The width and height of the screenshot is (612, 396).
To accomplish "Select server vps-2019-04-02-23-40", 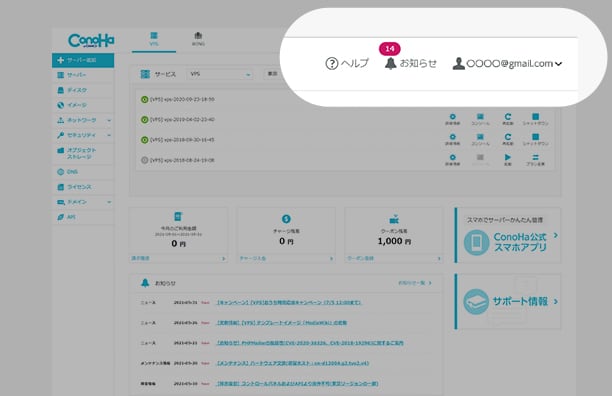I will tap(182, 119).
